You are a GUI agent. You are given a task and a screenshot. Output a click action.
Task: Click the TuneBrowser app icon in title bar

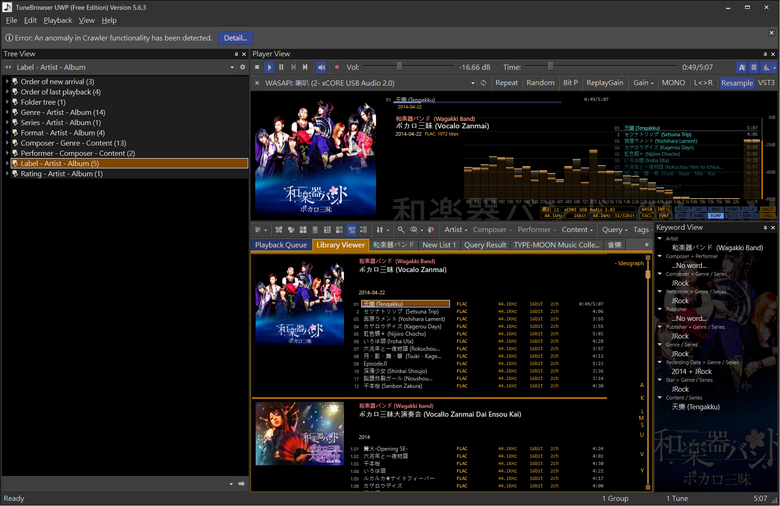coord(7,7)
